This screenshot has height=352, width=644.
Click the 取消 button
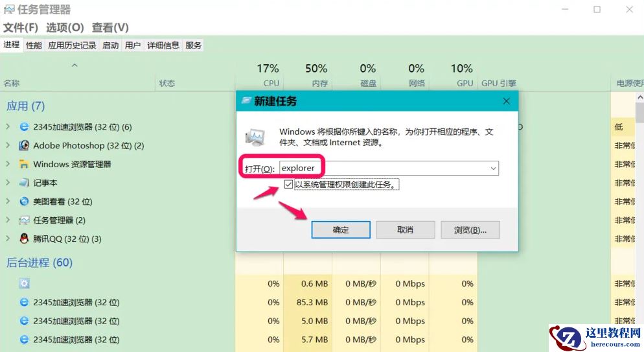coord(405,230)
